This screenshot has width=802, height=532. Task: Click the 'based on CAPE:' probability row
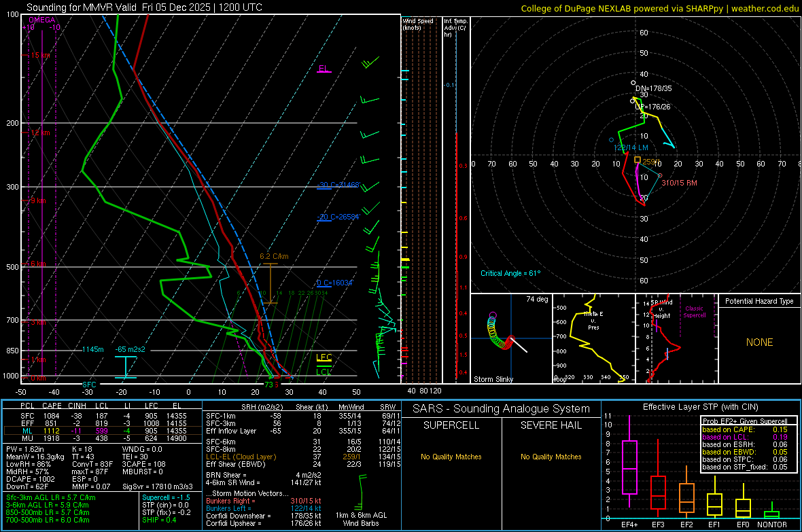[745, 429]
